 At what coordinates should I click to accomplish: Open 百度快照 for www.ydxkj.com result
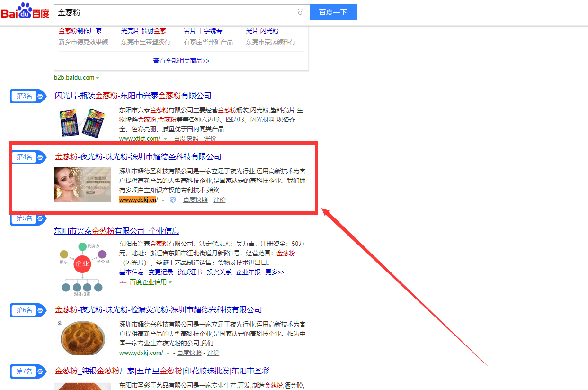(x=189, y=353)
